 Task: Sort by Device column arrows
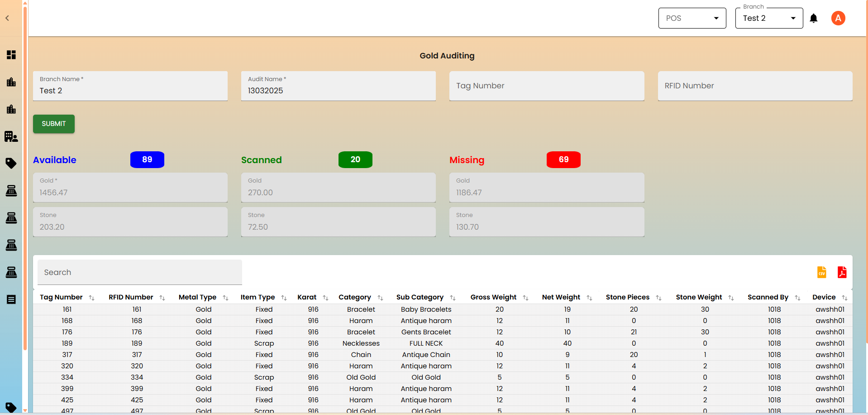point(844,298)
